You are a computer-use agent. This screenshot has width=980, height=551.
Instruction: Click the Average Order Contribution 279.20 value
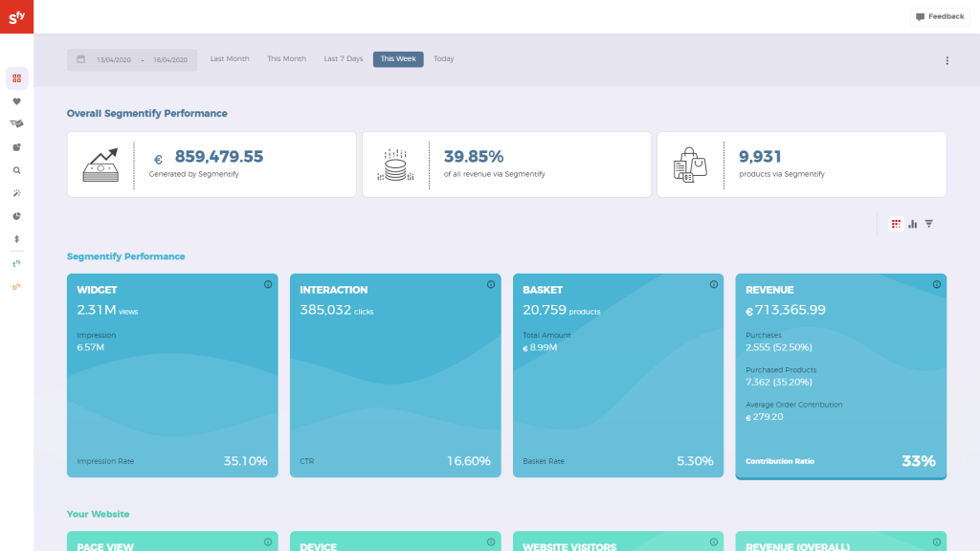[x=765, y=417]
